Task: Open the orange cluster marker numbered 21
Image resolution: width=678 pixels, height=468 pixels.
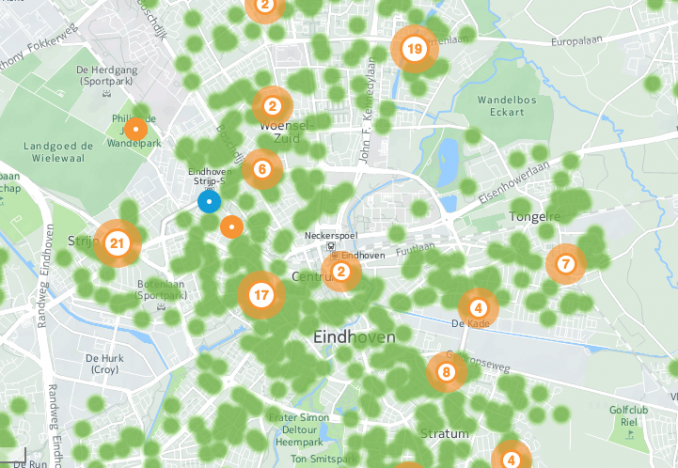Action: [118, 244]
